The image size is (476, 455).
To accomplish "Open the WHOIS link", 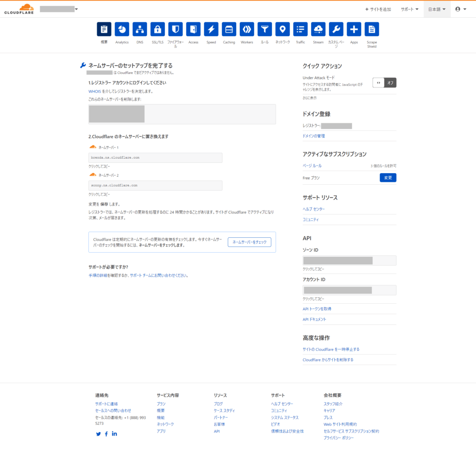I will tap(95, 92).
